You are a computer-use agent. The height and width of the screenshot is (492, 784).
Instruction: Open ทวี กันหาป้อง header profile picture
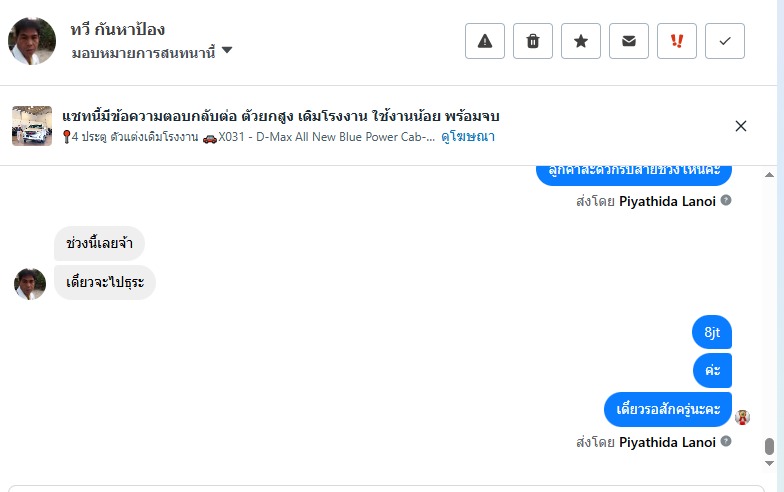(x=32, y=41)
